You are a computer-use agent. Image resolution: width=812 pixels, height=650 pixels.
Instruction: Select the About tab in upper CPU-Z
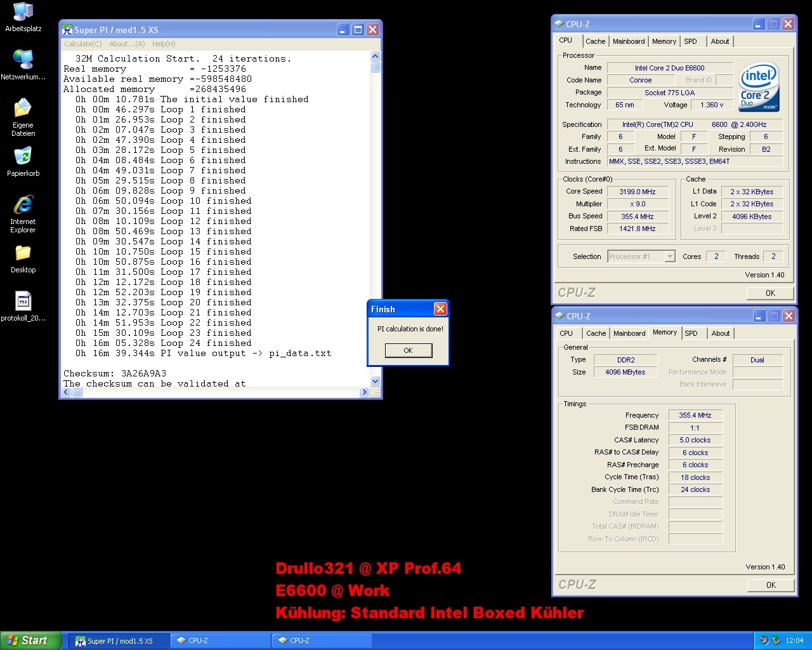click(x=720, y=41)
